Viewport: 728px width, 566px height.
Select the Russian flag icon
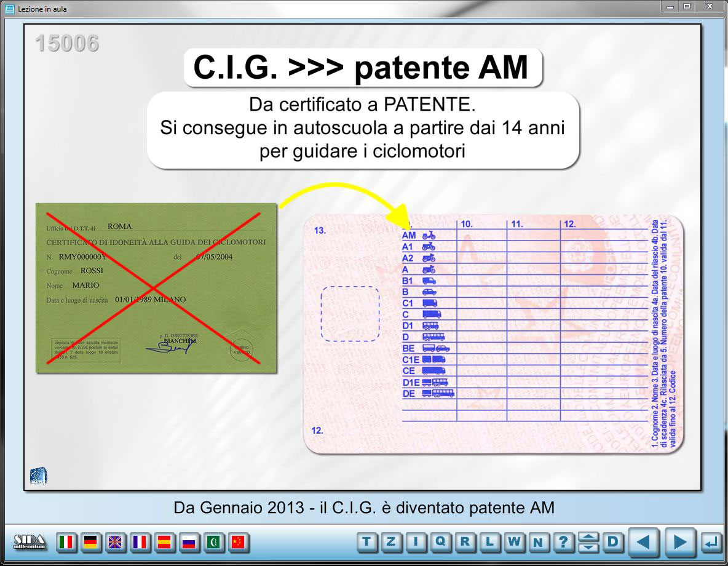(x=189, y=543)
